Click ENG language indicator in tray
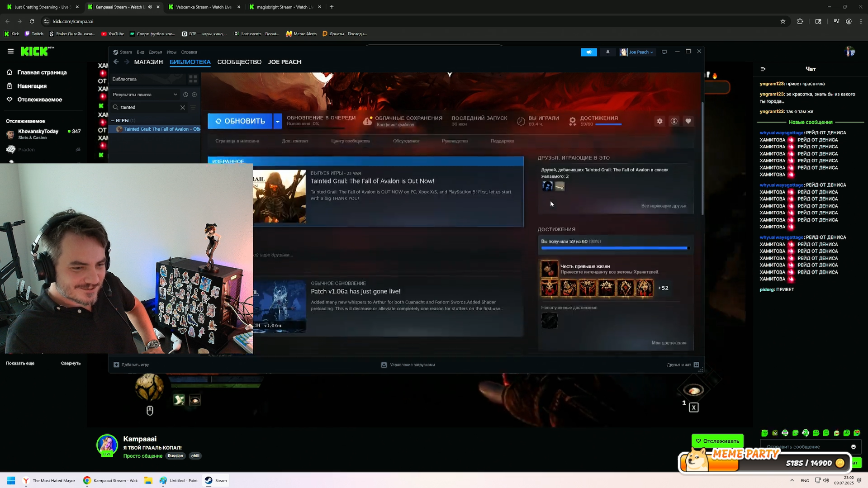 [x=805, y=481]
